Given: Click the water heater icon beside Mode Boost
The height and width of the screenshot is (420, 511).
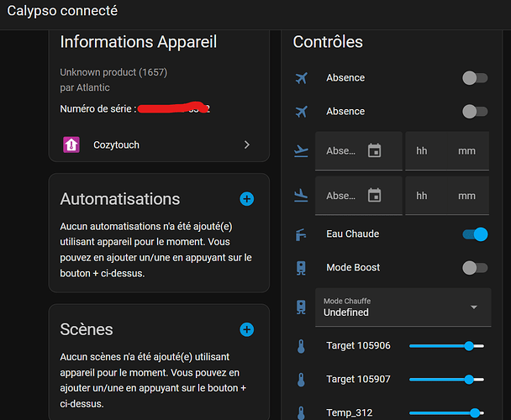Looking at the screenshot, I should tap(301, 268).
